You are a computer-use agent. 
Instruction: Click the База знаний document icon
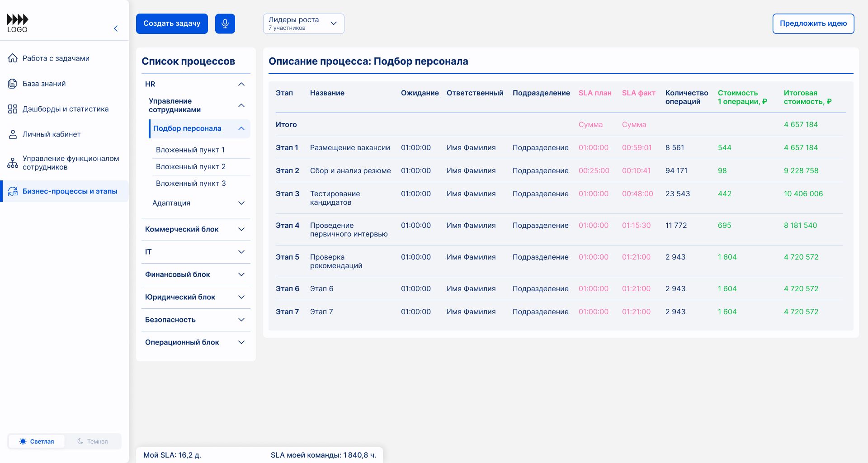click(13, 84)
